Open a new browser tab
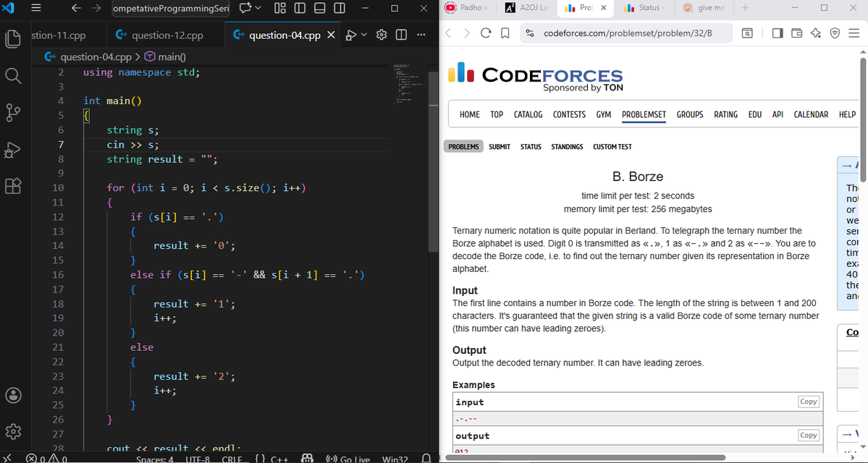This screenshot has width=868, height=463. (745, 8)
